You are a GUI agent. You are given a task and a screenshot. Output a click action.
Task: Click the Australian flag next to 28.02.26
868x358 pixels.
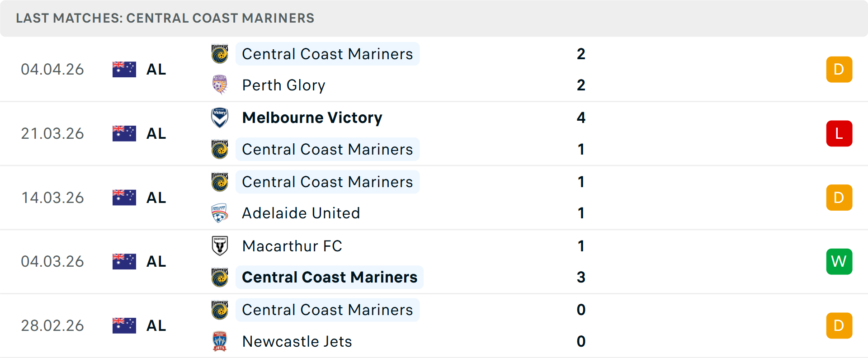pos(124,325)
